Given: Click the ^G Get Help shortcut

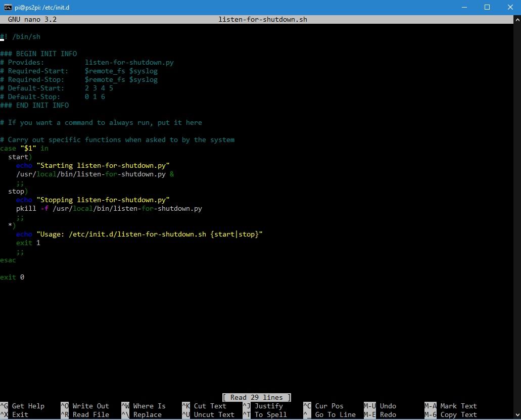Looking at the screenshot, I should (22, 406).
